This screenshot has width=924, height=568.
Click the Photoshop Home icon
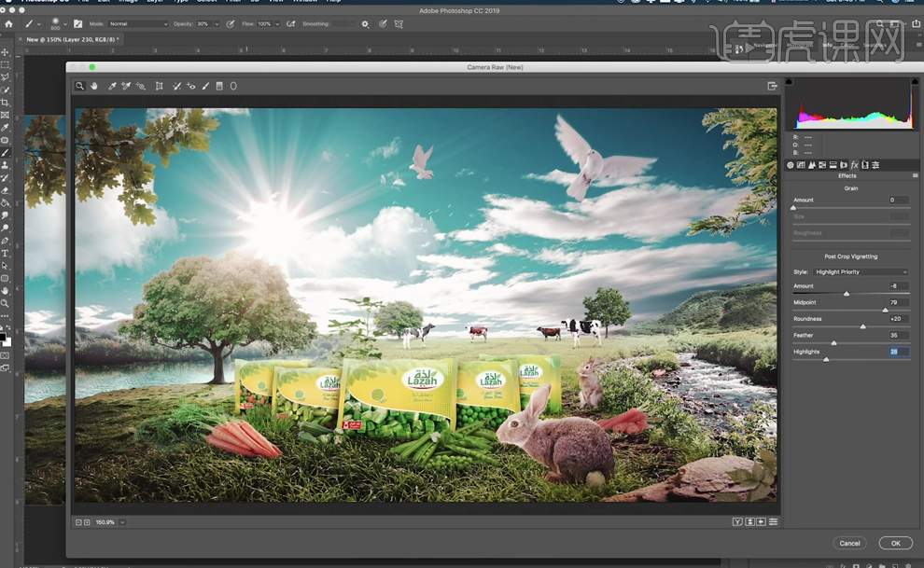coord(8,24)
